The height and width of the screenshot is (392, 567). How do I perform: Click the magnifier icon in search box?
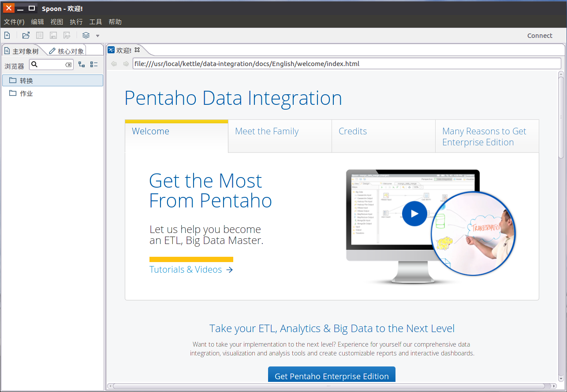tap(34, 64)
